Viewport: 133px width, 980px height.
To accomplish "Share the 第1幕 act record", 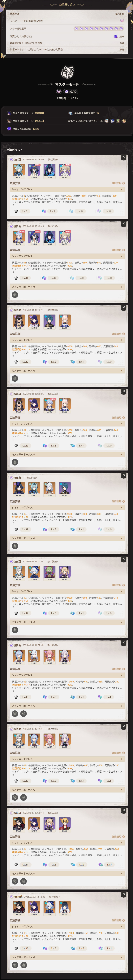I will tap(123, 156).
